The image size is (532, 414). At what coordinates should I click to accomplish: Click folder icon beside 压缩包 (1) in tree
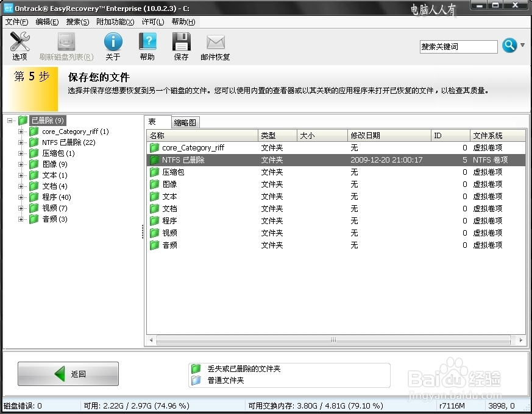coord(34,153)
